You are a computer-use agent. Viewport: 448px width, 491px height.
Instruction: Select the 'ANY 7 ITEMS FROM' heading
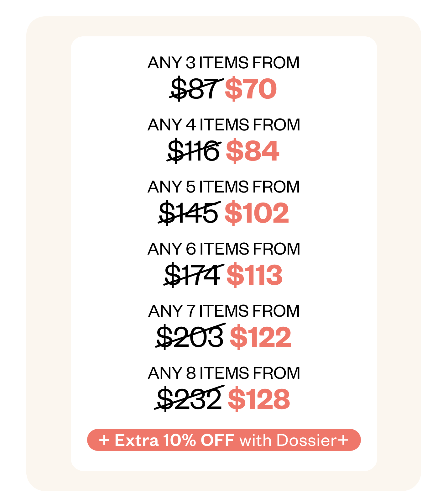click(x=224, y=311)
